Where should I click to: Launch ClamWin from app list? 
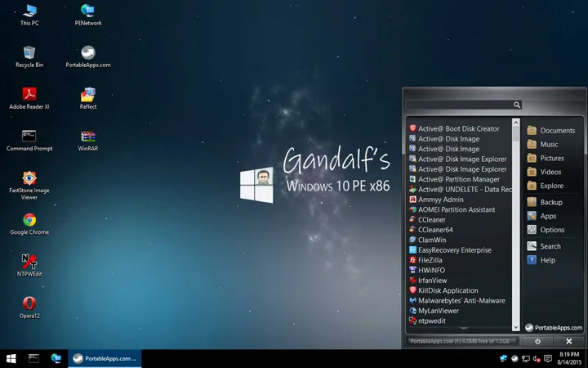427,240
